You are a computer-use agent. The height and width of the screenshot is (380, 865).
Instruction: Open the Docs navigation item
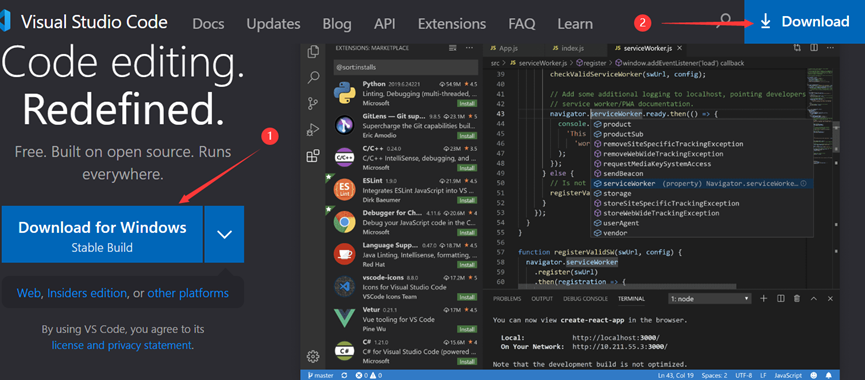(209, 24)
